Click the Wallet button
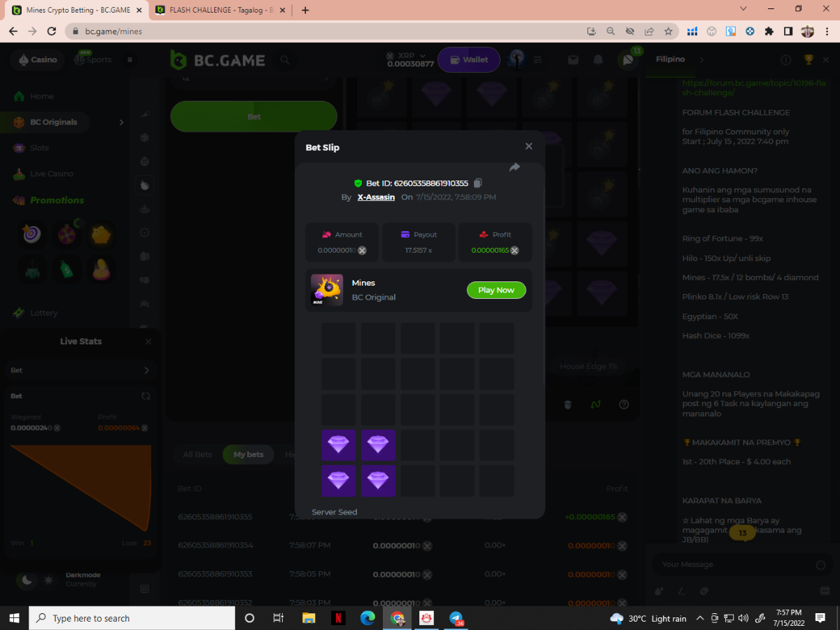The image size is (840, 630). click(468, 60)
